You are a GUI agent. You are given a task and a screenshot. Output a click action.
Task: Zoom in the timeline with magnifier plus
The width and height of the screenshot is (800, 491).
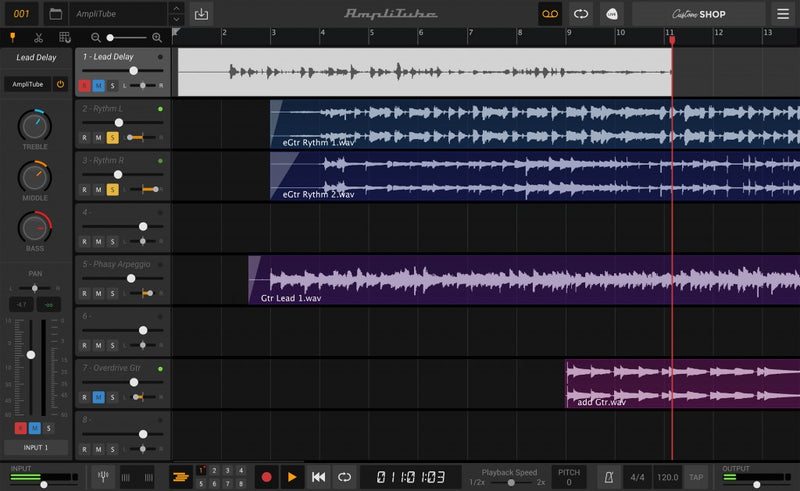point(157,37)
